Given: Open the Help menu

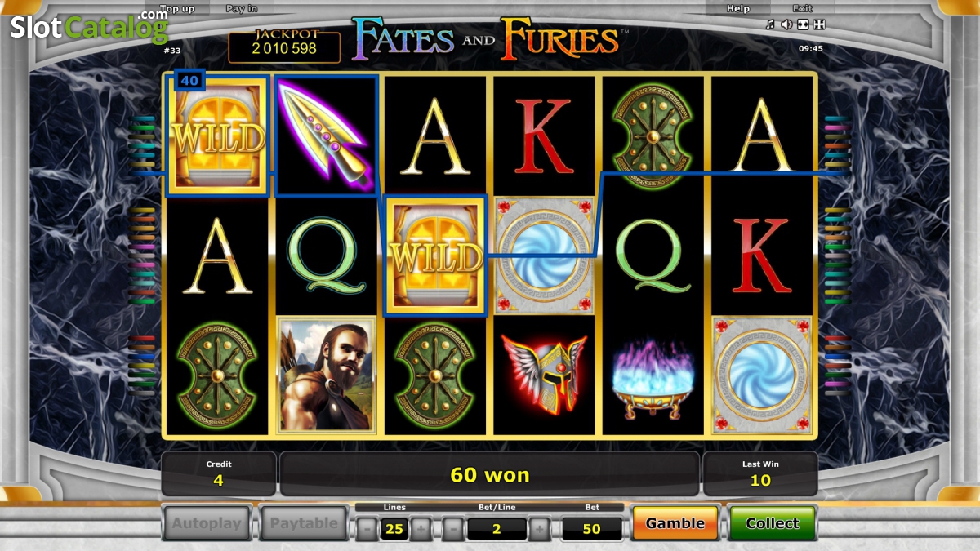Looking at the screenshot, I should pos(738,9).
